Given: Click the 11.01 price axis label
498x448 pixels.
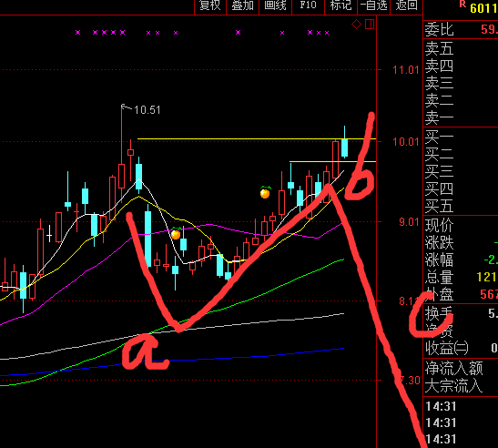Looking at the screenshot, I should [405, 70].
